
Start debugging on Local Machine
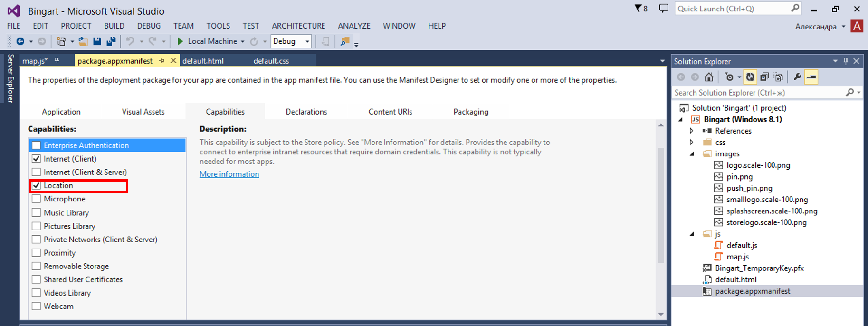click(207, 41)
